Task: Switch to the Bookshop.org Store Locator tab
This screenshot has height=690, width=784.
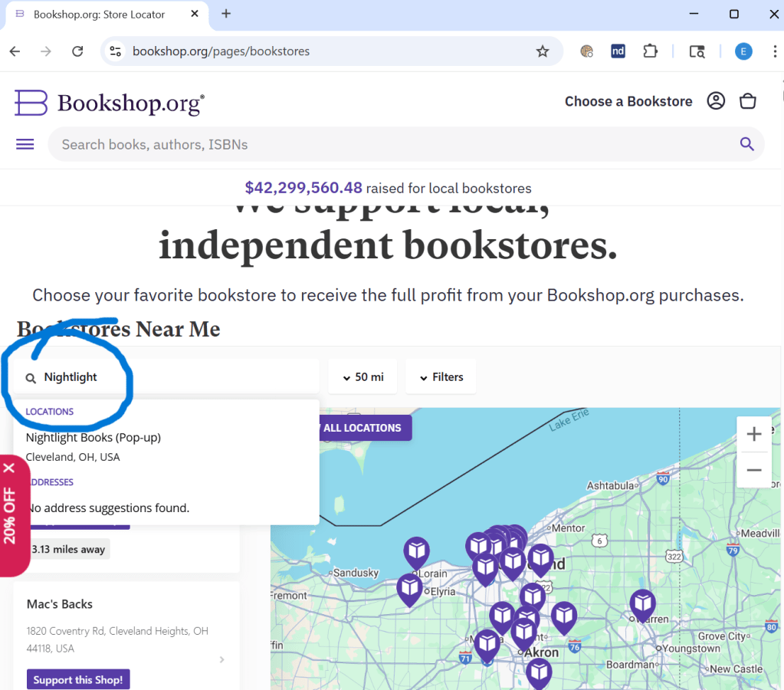Action: pos(100,15)
